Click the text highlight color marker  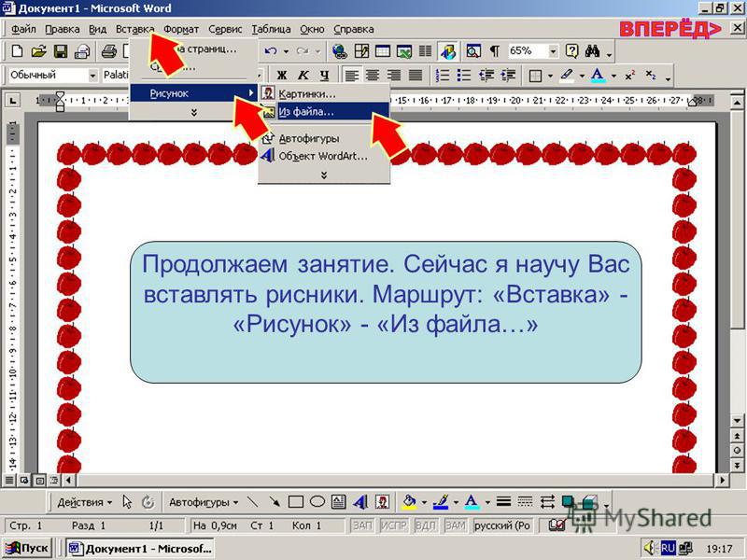point(567,76)
